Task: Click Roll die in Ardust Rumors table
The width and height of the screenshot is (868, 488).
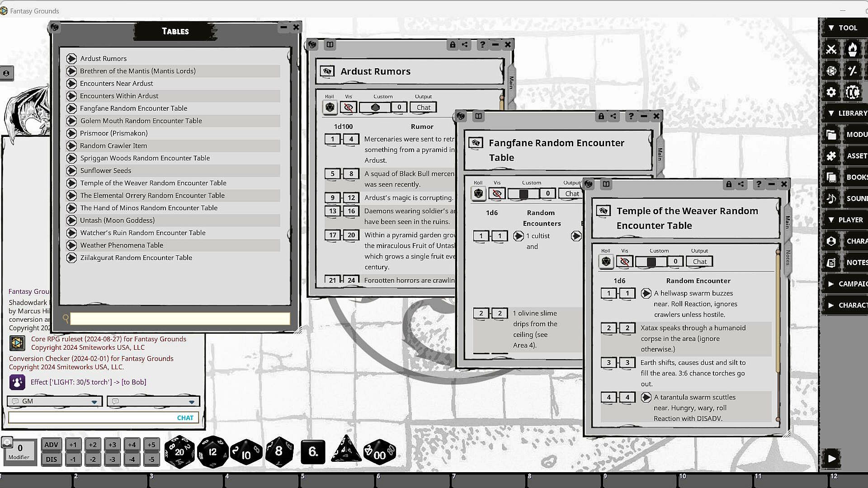Action: [330, 108]
